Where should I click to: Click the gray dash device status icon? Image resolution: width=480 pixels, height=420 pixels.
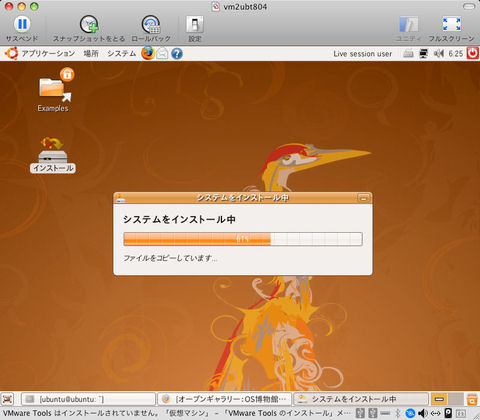[385, 413]
